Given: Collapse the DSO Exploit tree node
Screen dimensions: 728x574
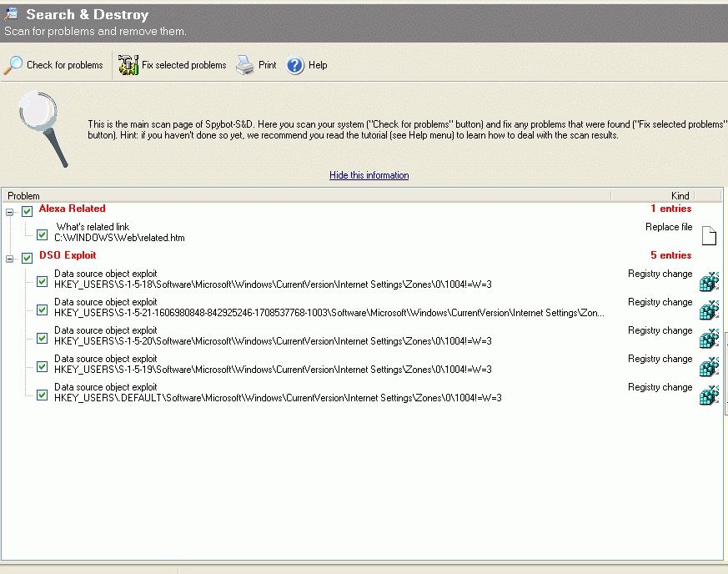Looking at the screenshot, I should tap(9, 259).
